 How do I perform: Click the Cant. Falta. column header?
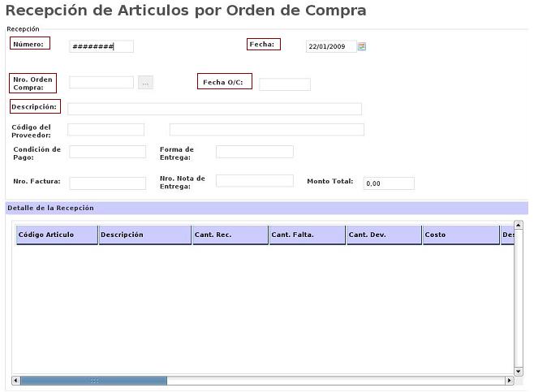click(307, 235)
